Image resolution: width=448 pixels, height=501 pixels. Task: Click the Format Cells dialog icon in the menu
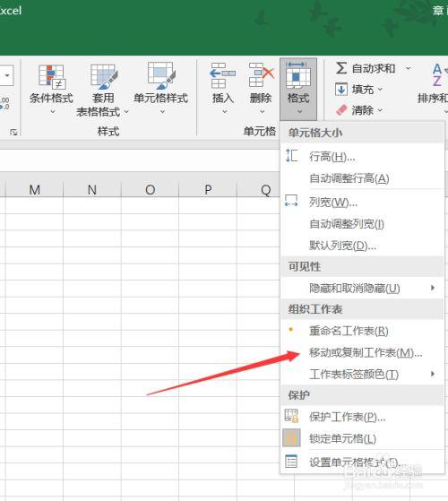291,461
